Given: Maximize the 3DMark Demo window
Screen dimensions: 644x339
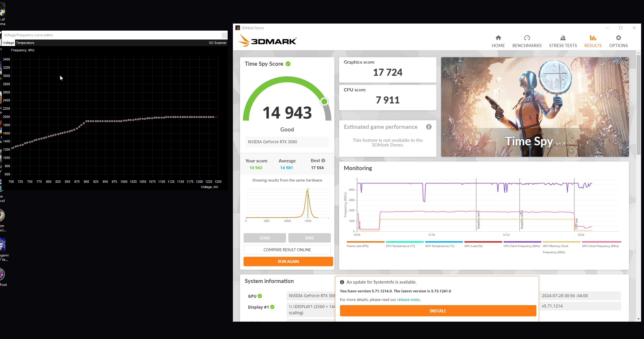Looking at the screenshot, I should (x=621, y=28).
